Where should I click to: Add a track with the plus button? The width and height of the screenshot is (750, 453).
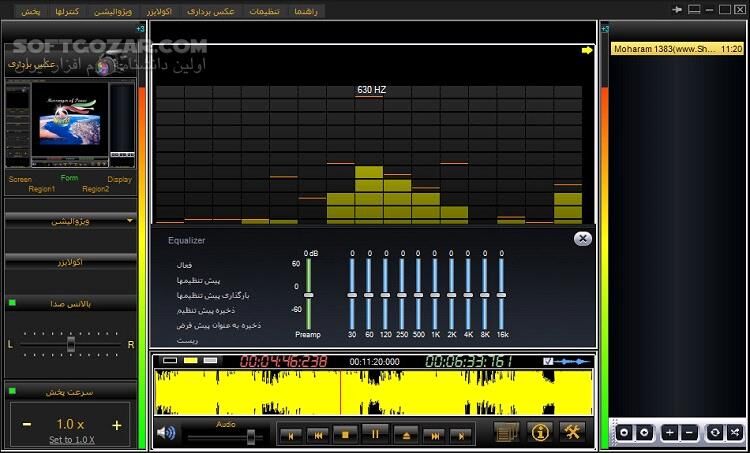coord(668,432)
